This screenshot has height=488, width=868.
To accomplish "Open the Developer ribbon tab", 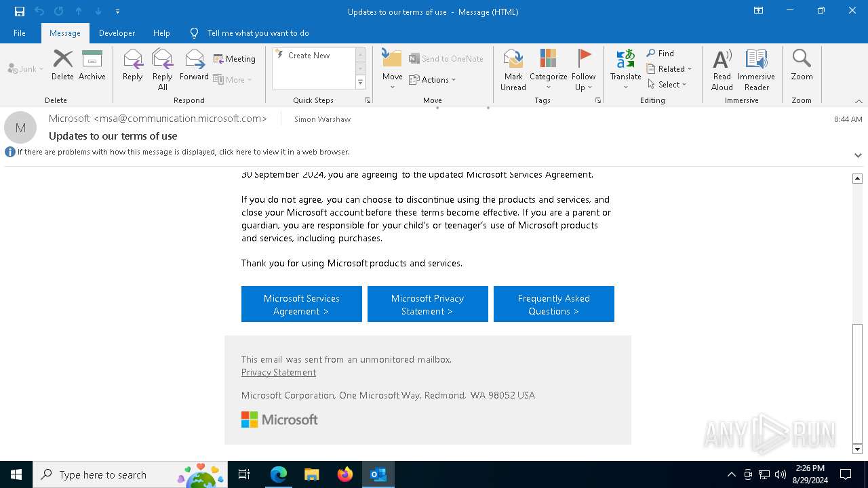I will tap(117, 33).
